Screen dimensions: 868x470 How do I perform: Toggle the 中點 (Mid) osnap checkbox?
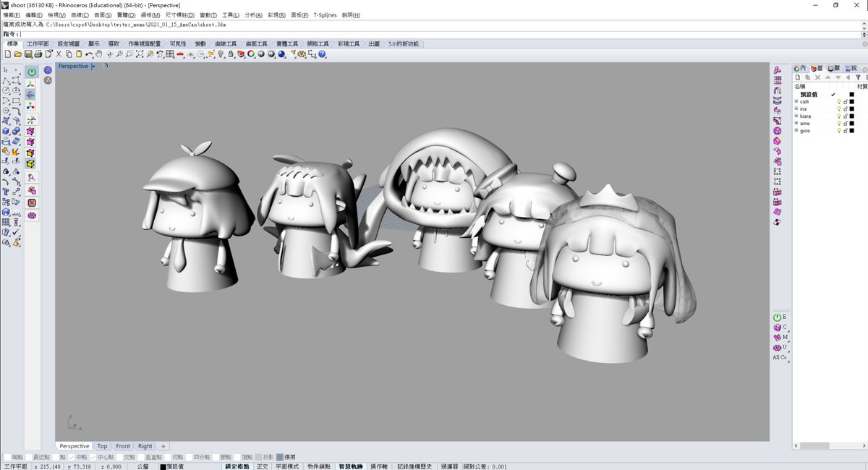pyautogui.click(x=71, y=457)
